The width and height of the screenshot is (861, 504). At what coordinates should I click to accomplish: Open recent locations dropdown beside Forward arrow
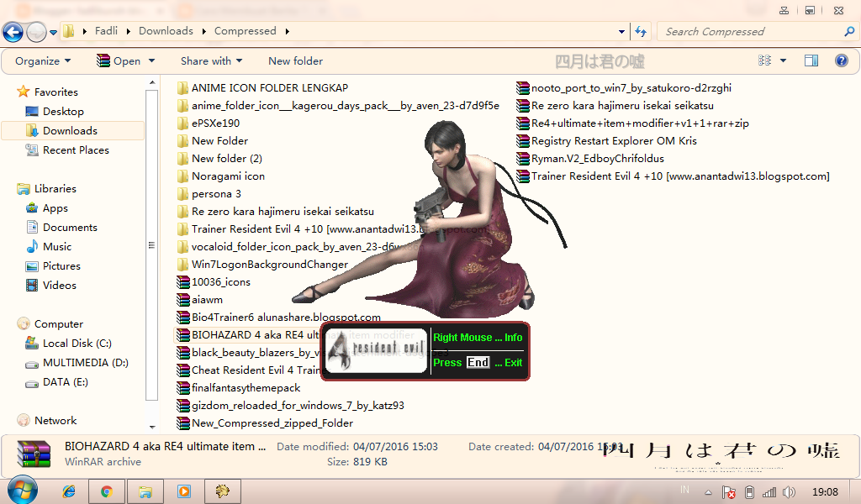pos(53,33)
